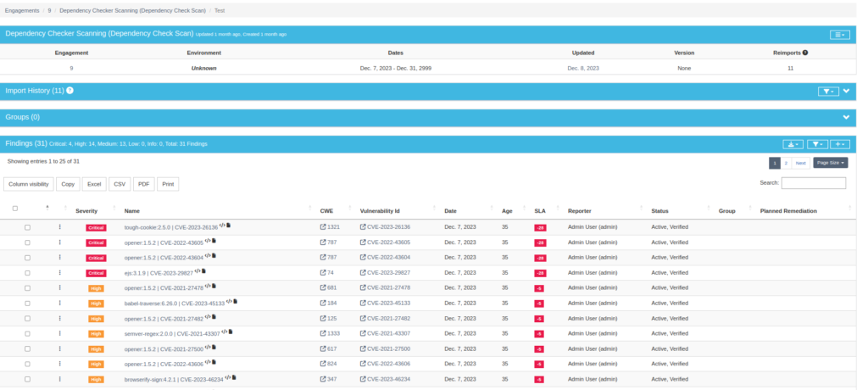Open the three-dot menu for browserify-sign:4.2.1 row
This screenshot has height=390, width=868.
coord(59,379)
